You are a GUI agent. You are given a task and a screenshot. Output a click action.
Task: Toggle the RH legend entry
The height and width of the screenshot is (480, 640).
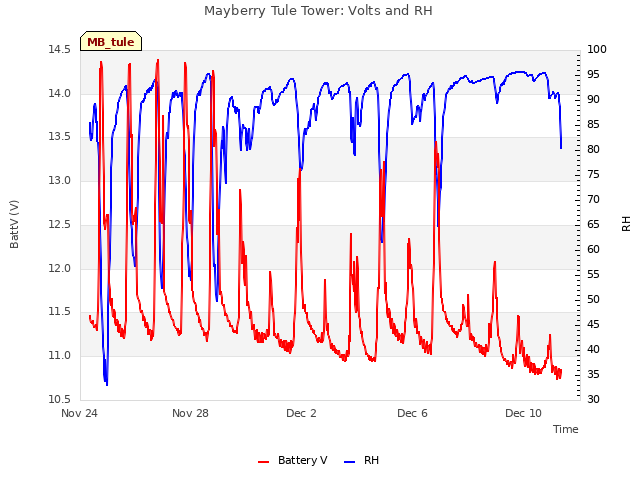point(362,460)
